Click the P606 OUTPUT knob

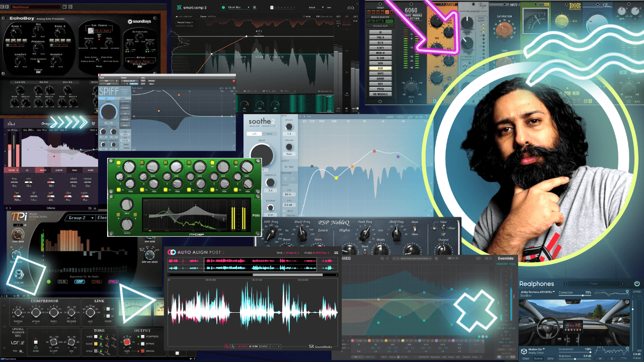(x=127, y=224)
